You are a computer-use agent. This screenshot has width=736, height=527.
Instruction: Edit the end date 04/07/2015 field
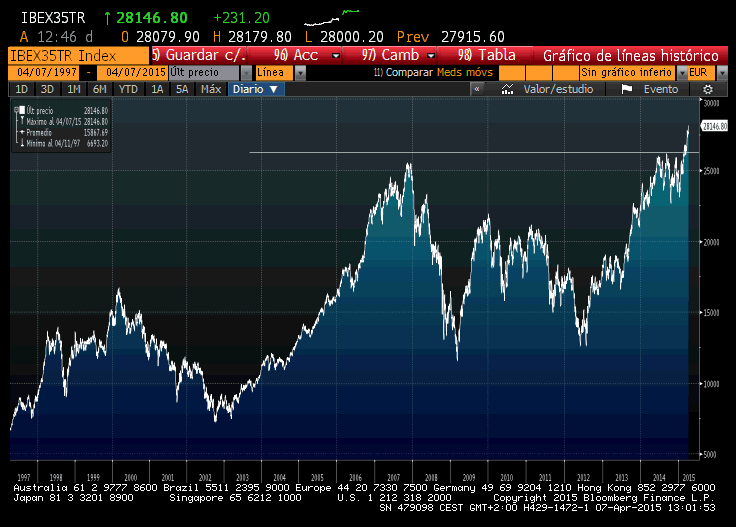click(132, 73)
